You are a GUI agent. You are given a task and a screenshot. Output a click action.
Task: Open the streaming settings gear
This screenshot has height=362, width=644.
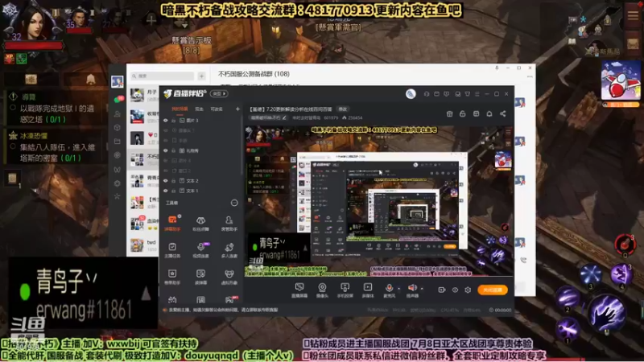point(468,290)
